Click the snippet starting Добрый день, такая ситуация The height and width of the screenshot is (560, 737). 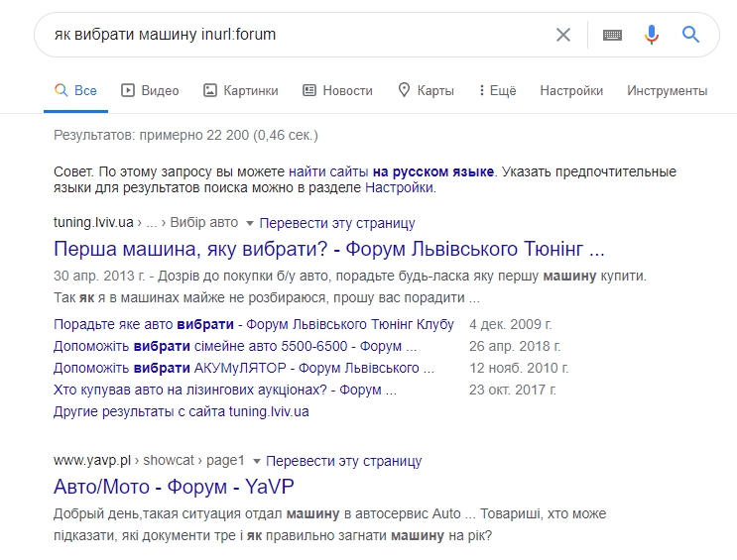click(x=330, y=524)
